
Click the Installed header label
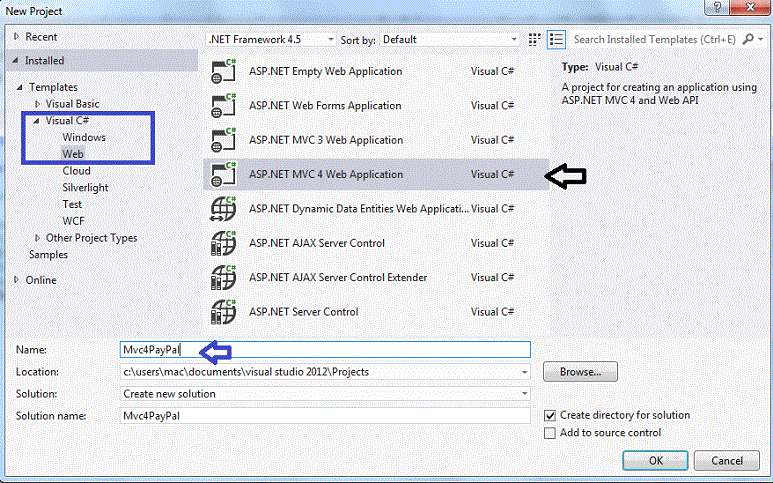click(x=44, y=61)
